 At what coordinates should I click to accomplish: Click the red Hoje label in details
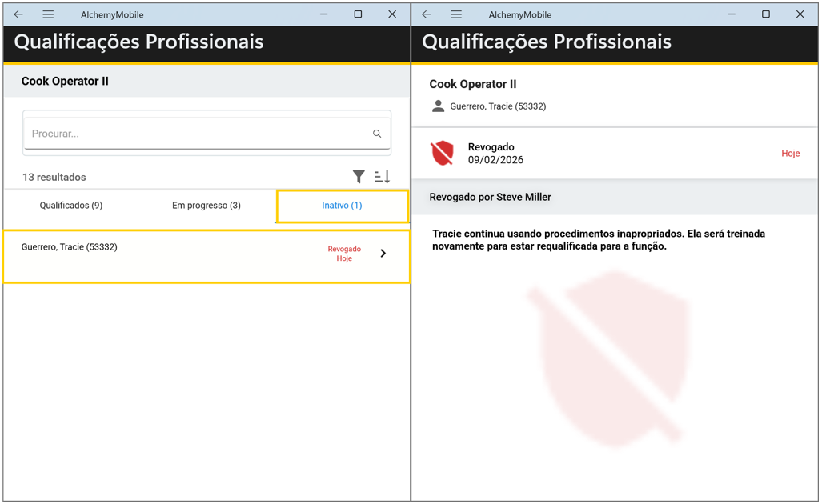click(x=790, y=154)
